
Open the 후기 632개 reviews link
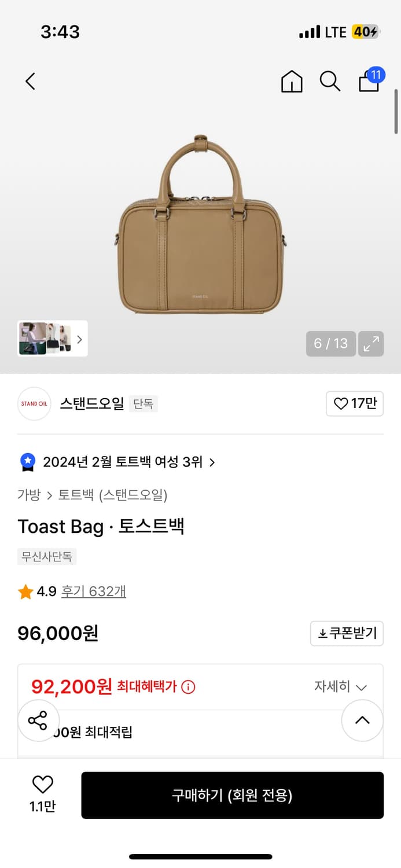tap(93, 591)
